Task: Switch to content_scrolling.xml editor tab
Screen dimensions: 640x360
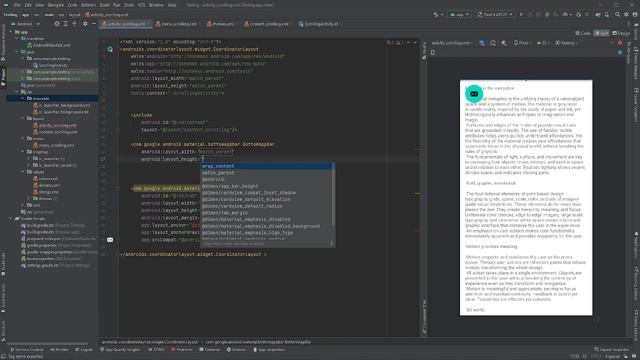Action: coord(269,24)
